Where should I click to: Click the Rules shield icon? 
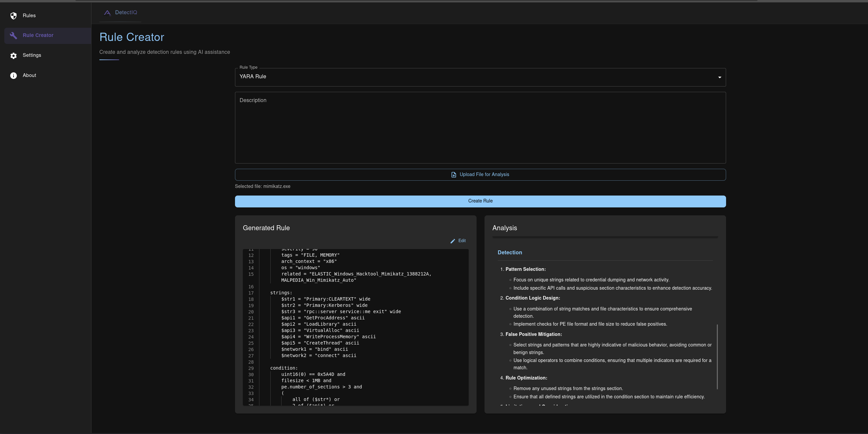pos(14,16)
